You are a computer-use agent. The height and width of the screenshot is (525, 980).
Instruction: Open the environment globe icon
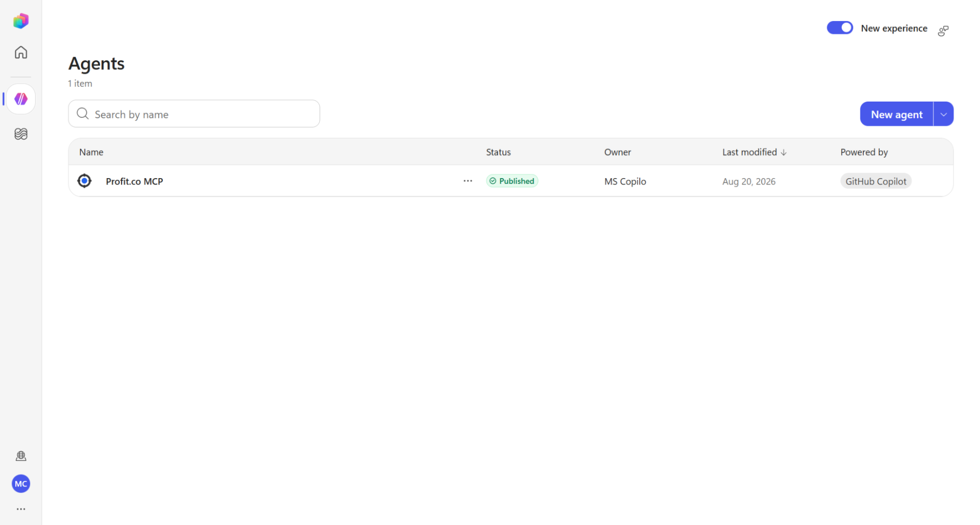[x=21, y=456]
